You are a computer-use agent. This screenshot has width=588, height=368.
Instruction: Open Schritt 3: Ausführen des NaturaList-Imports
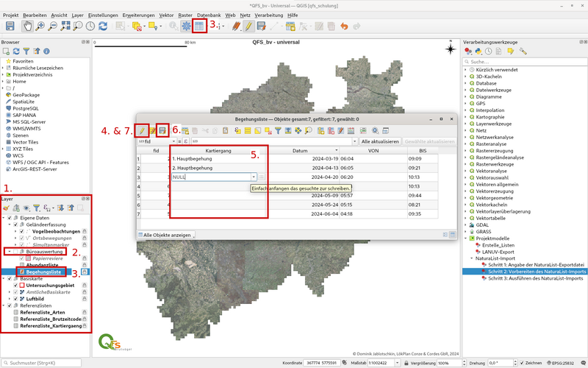[536, 278]
